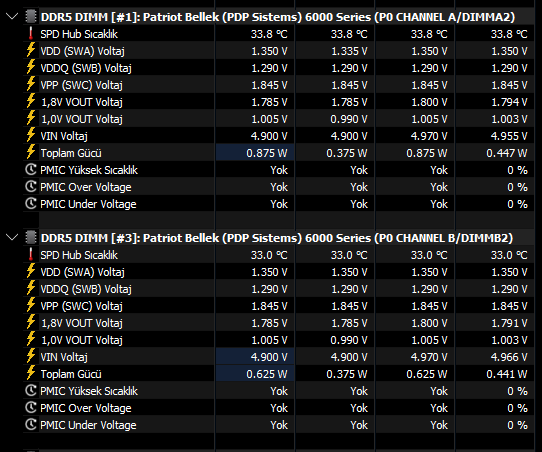Collapse the DDR5 DIMM [#1] sensor group
Screen dimensions: 542x452
click(12, 16)
